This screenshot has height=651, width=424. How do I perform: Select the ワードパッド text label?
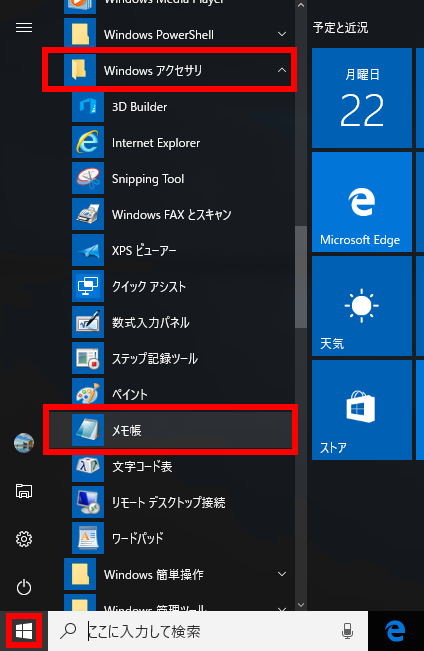coord(138,538)
